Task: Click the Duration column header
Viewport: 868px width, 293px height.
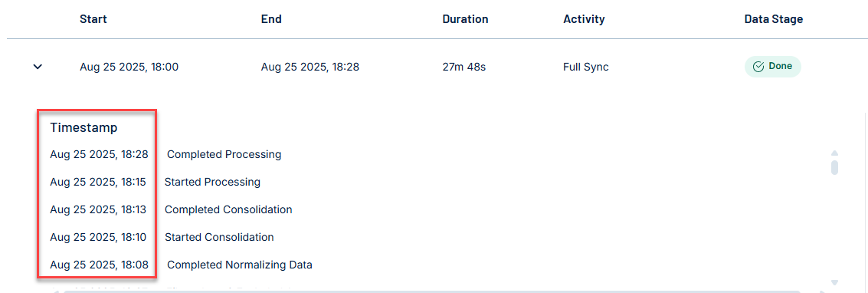Action: pyautogui.click(x=465, y=19)
